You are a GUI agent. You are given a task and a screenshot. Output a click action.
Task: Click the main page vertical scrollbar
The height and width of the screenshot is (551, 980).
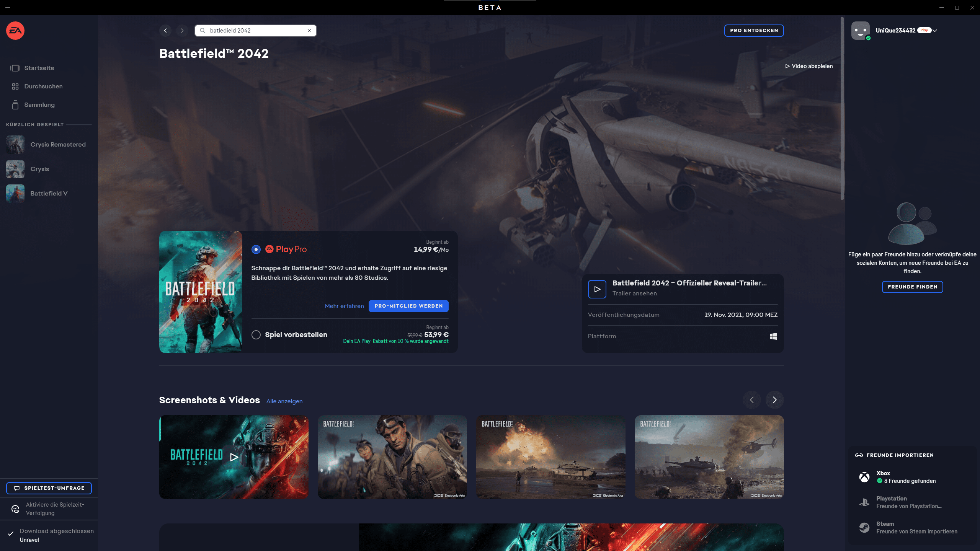(x=842, y=108)
